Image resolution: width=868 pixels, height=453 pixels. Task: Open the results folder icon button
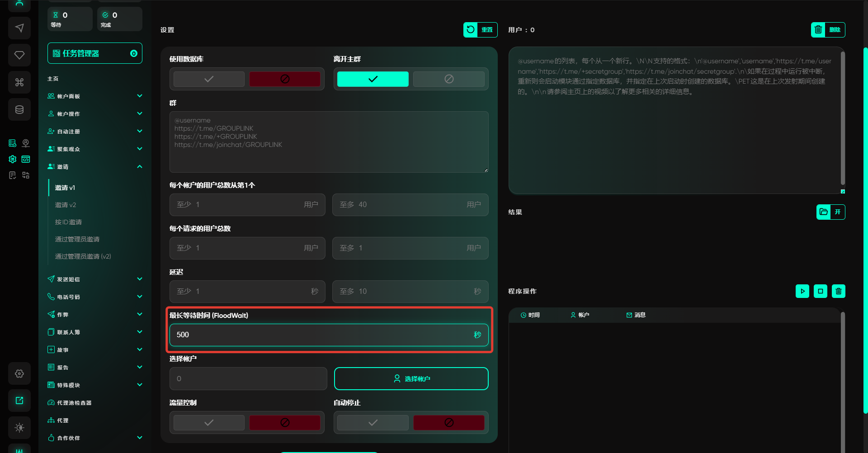click(823, 212)
